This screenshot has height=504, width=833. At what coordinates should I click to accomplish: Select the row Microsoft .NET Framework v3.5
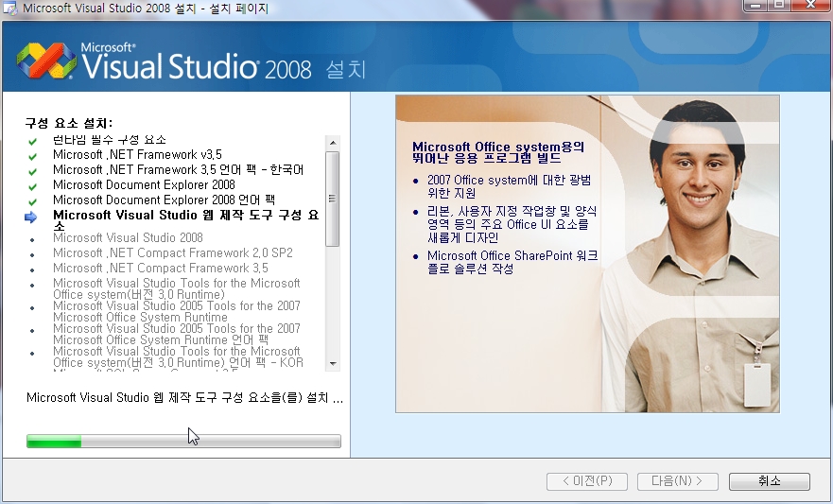(138, 154)
